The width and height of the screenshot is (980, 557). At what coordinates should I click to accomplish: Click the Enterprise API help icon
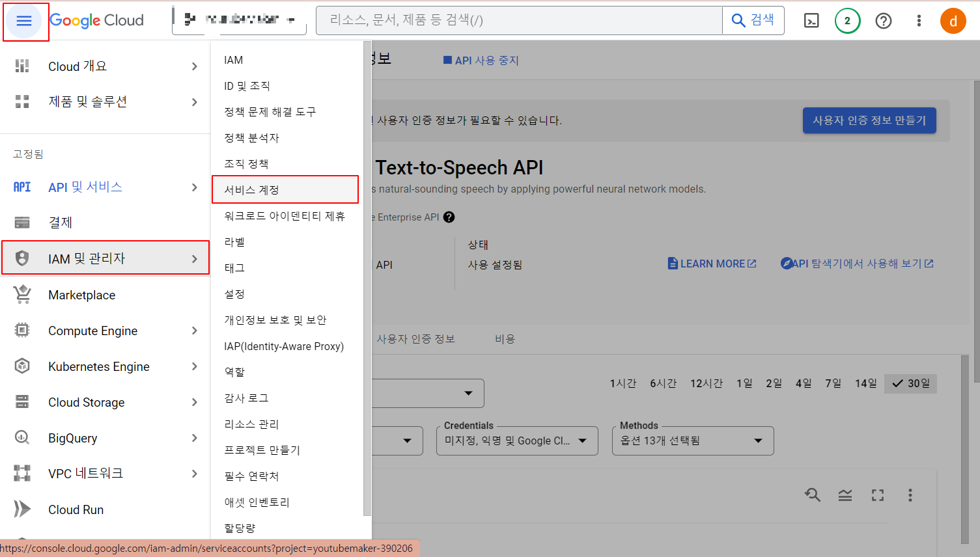click(449, 217)
